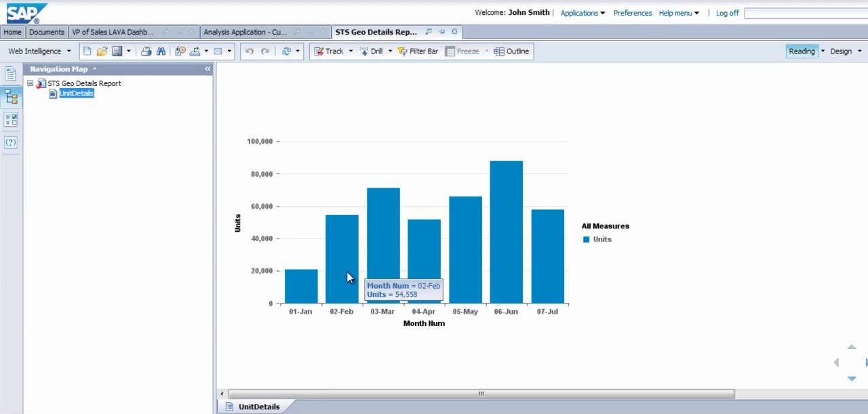
Task: Refresh the report data
Action: (285, 51)
